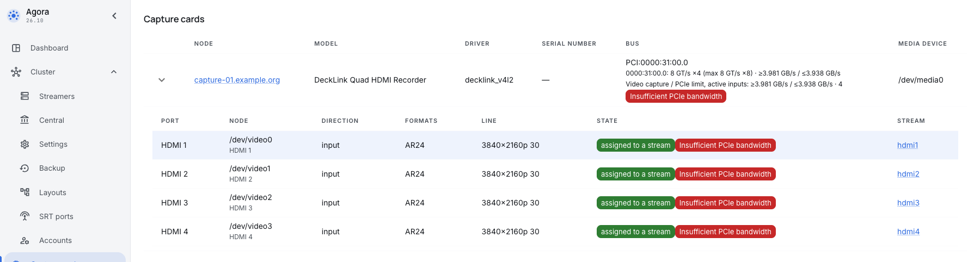Click HDMI 4 assigned to a stream badge
Screen dimensions: 980x262
tap(635, 232)
